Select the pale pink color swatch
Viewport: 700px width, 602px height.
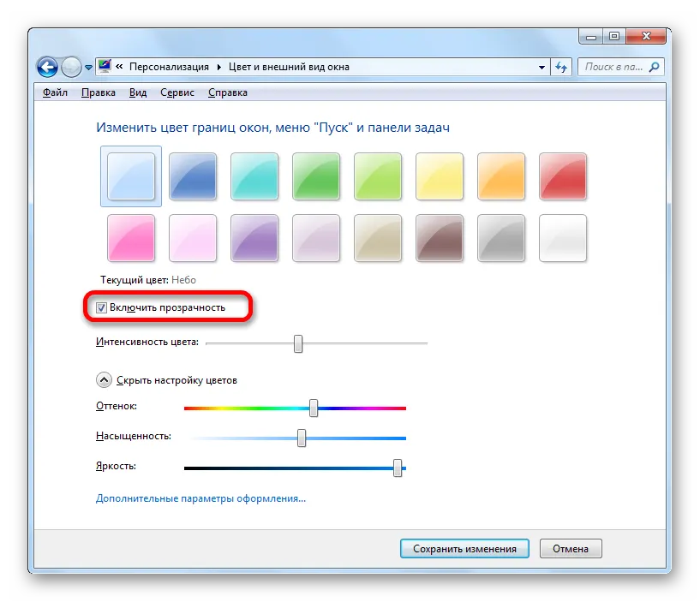point(193,238)
